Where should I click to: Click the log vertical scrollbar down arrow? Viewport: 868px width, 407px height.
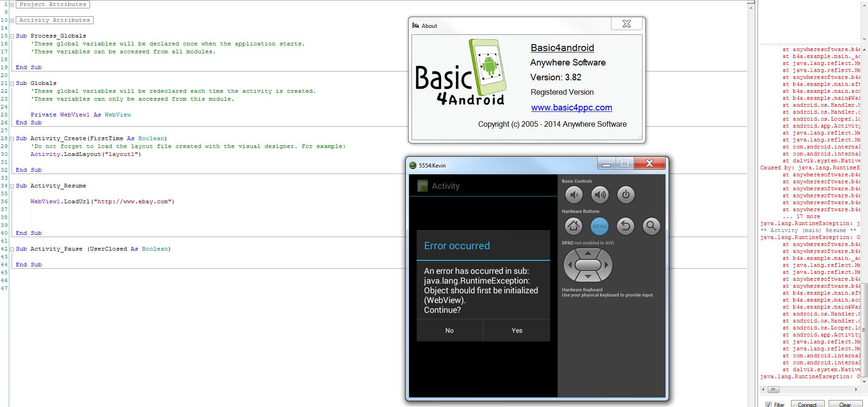(864, 381)
